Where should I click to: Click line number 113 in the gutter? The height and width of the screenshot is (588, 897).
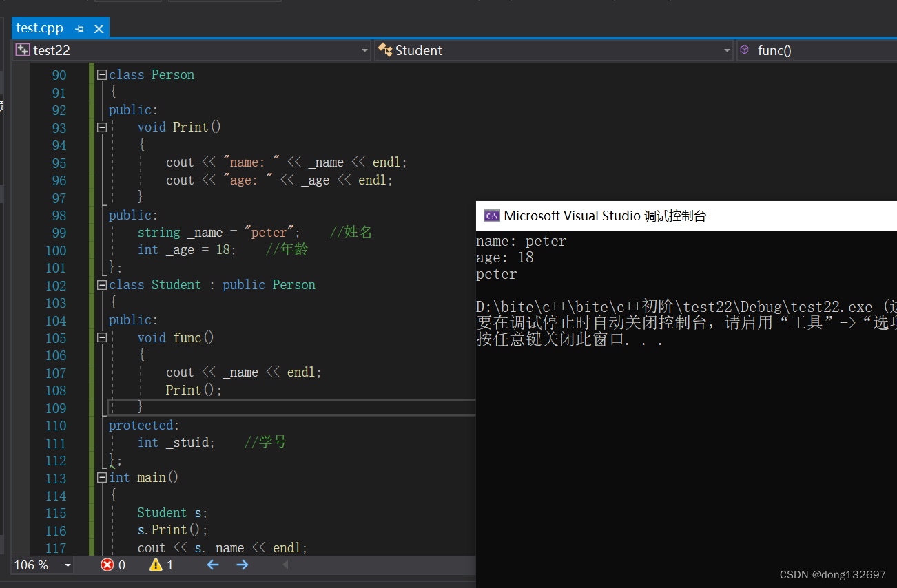pos(56,479)
